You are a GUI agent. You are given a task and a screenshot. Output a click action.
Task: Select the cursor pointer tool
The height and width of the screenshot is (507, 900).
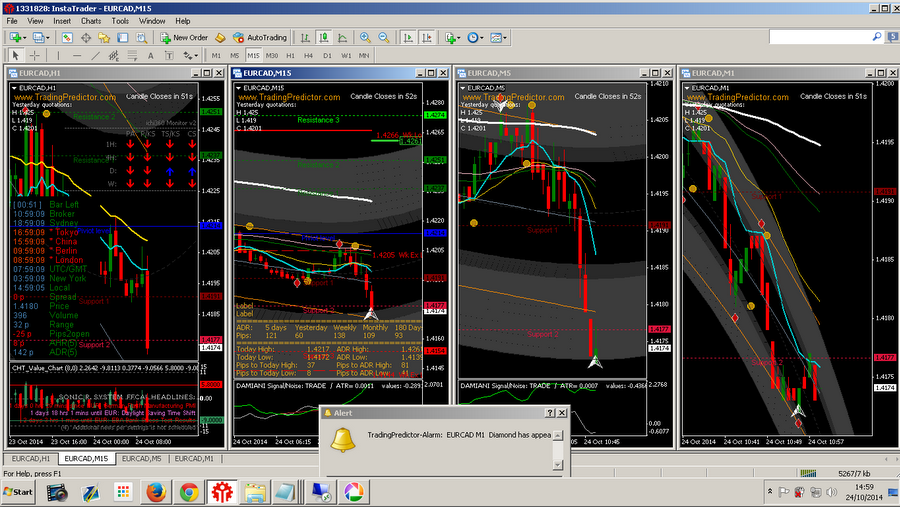click(x=15, y=55)
